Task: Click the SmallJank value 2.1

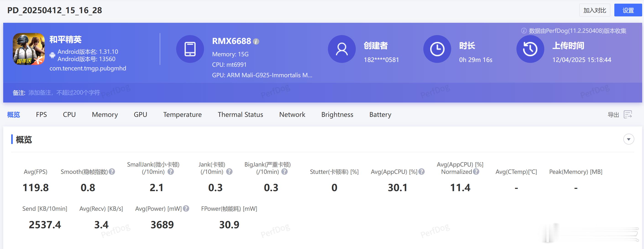Action: click(157, 188)
